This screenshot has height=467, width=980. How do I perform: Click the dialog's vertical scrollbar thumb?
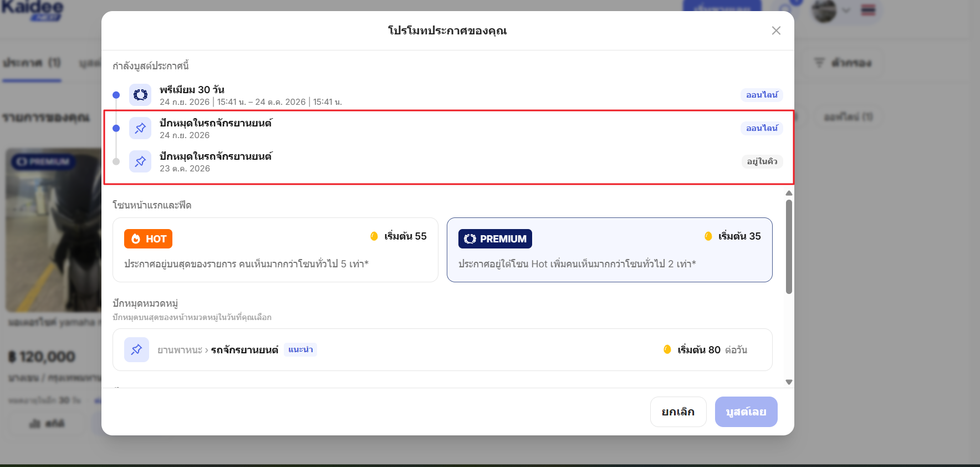[789, 247]
